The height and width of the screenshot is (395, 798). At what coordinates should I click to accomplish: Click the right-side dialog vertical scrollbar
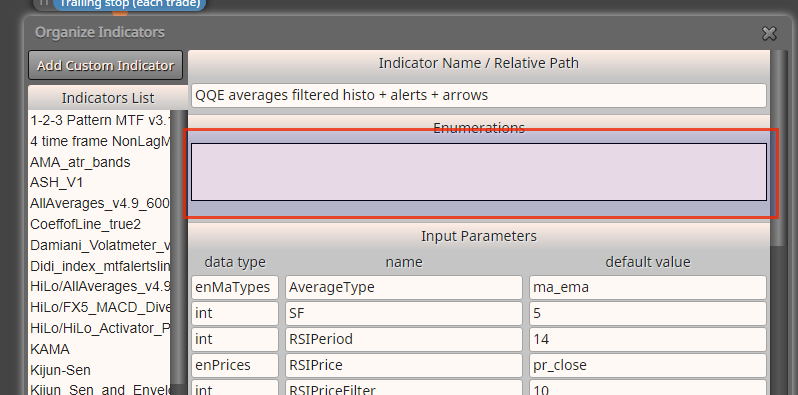click(x=778, y=148)
